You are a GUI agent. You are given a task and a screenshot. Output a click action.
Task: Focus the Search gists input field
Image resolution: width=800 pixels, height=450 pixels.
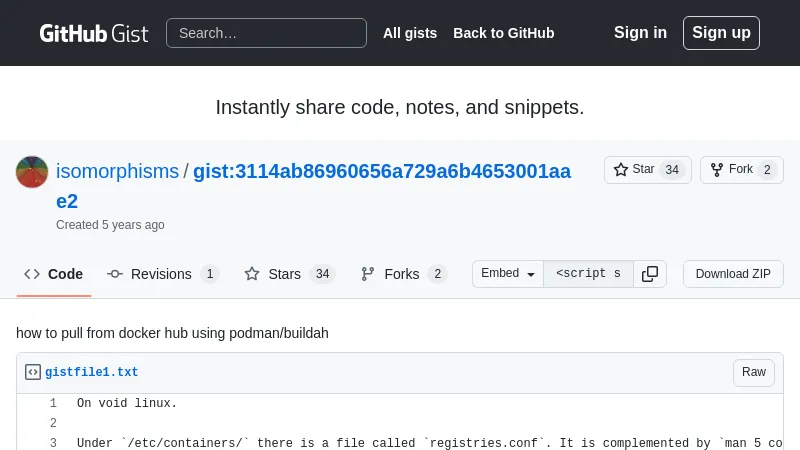click(266, 33)
